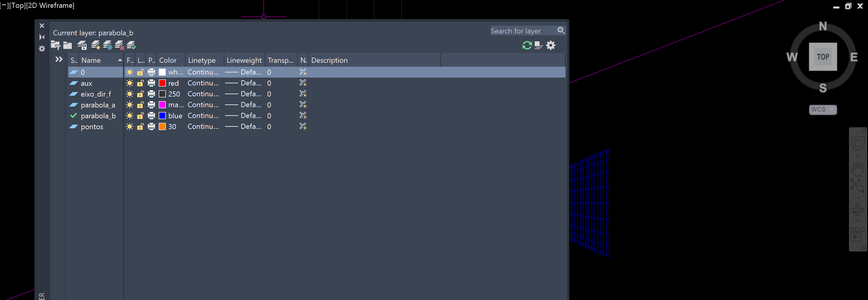Toggle new viewport freeze for parabola_a
The image size is (868, 300).
[303, 104]
